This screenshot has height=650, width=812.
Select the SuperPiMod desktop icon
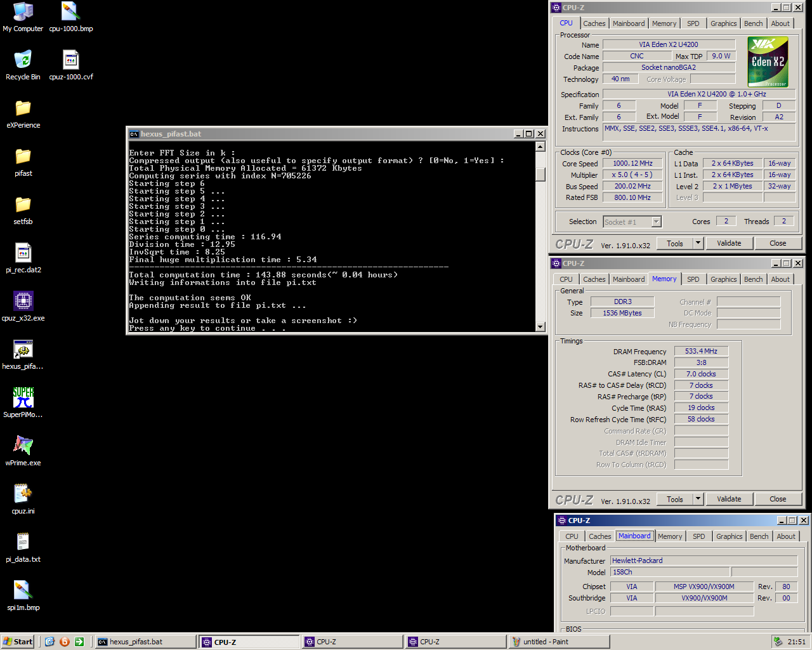23,403
